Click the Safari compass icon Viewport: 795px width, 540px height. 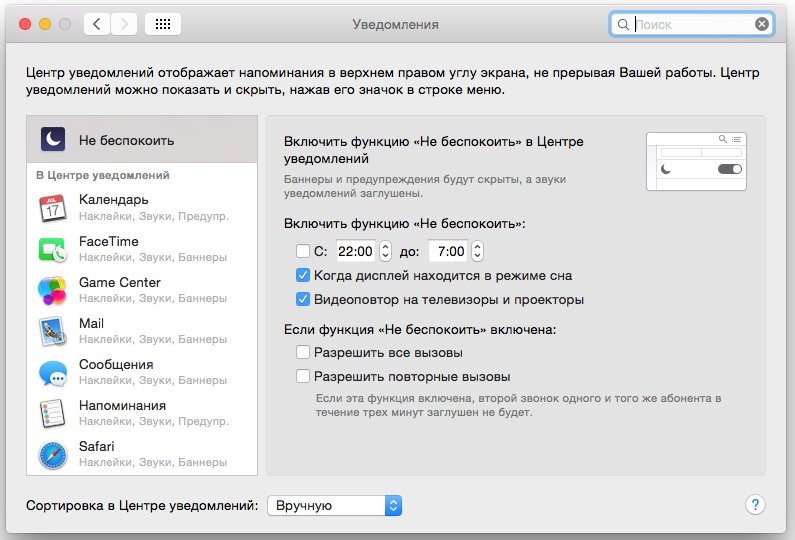point(52,454)
